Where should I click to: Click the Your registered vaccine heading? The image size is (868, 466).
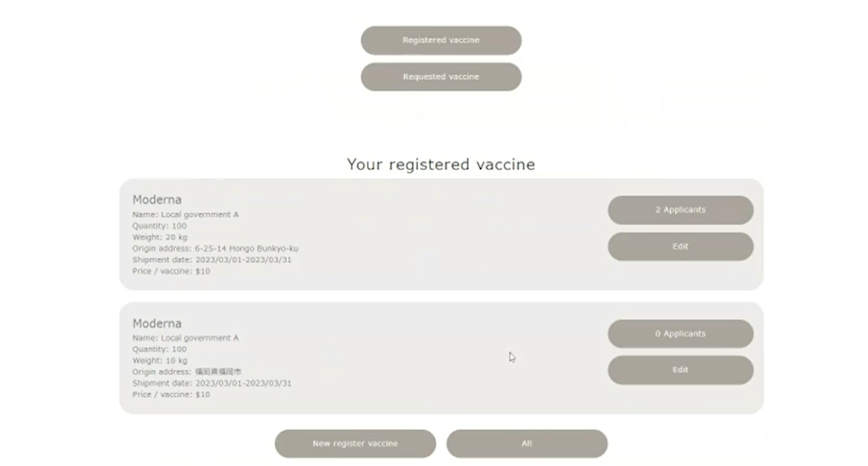(x=441, y=165)
